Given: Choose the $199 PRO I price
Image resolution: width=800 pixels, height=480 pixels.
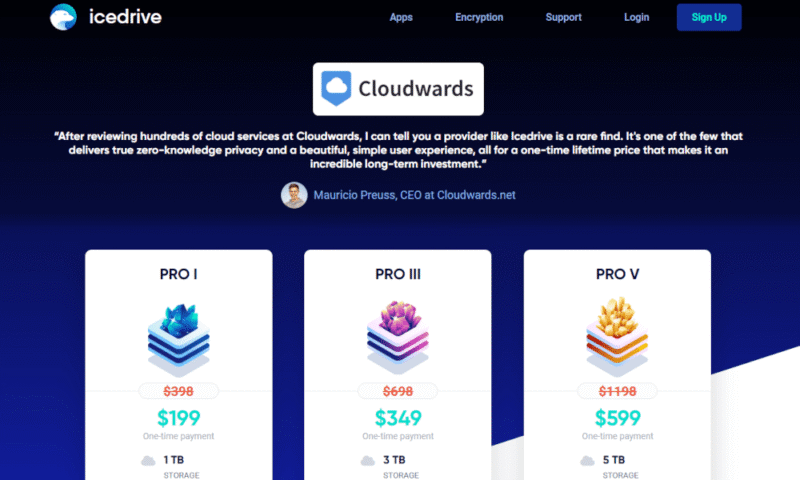Looking at the screenshot, I should 179,418.
